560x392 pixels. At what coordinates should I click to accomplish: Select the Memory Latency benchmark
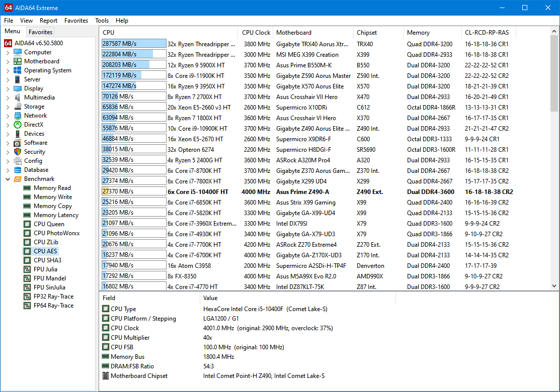(x=56, y=215)
